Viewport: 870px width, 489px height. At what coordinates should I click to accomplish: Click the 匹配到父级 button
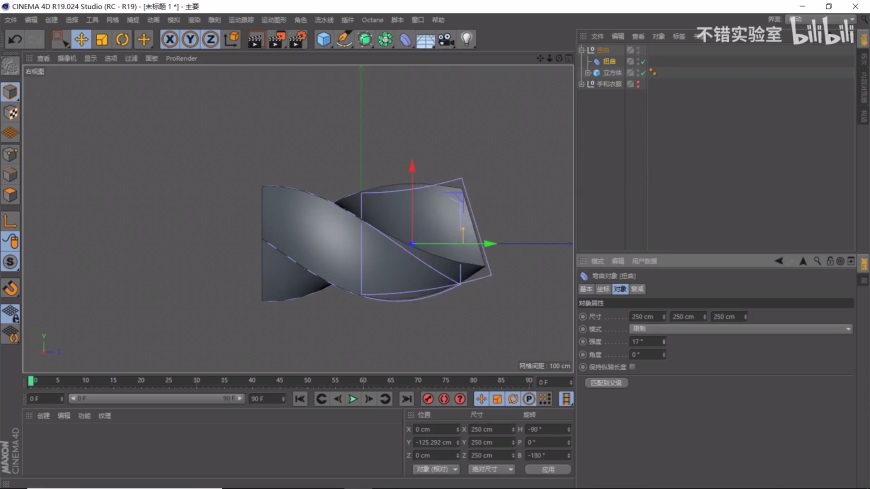click(x=606, y=382)
